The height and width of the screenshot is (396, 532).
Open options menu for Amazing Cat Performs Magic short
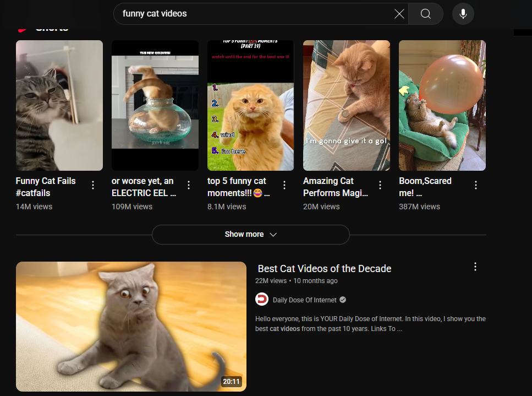[380, 185]
